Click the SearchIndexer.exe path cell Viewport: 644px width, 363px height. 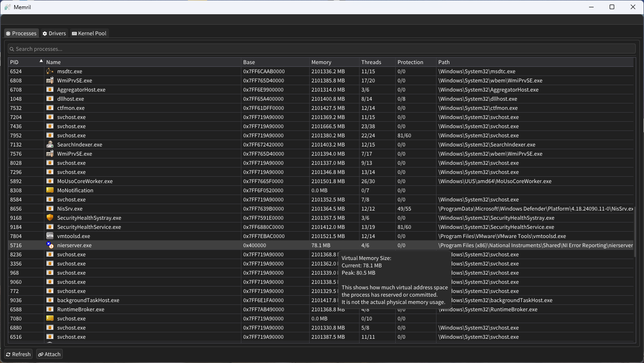pyautogui.click(x=486, y=145)
